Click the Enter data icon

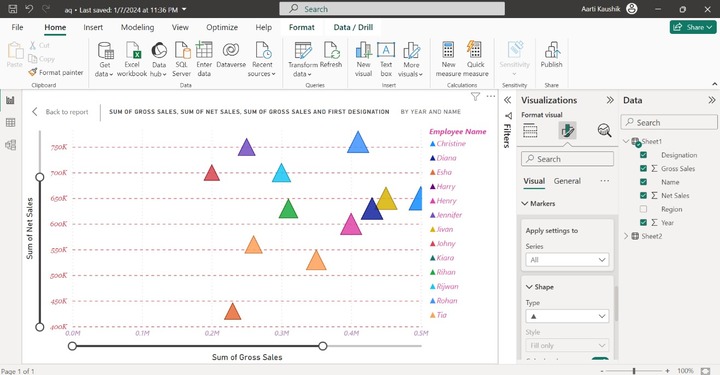click(x=204, y=60)
